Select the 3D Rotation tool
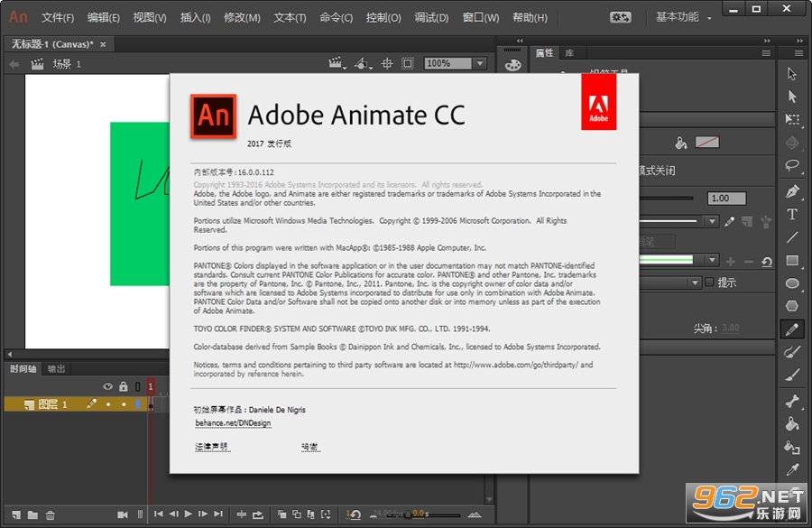 point(792,142)
